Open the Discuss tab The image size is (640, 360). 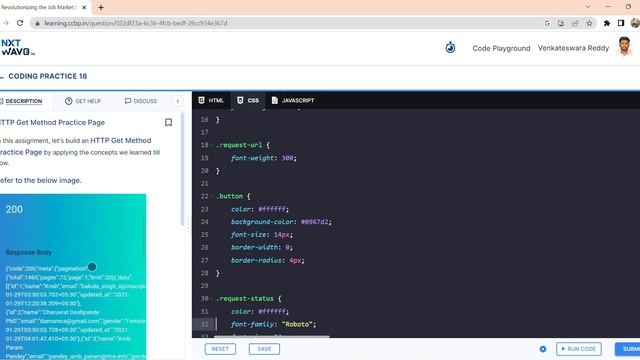[141, 101]
